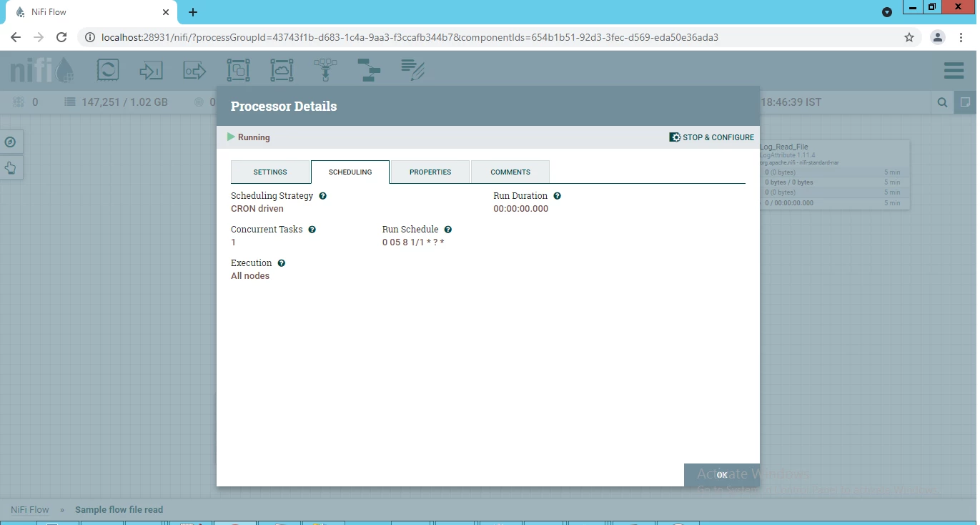
Task: Click the NiFi logo
Action: [x=41, y=70]
